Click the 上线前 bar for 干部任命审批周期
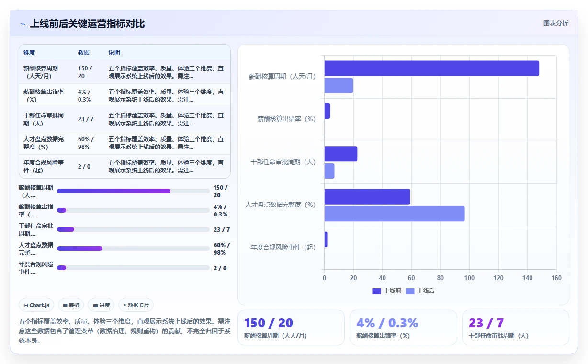This screenshot has width=588, height=364. pyautogui.click(x=341, y=154)
